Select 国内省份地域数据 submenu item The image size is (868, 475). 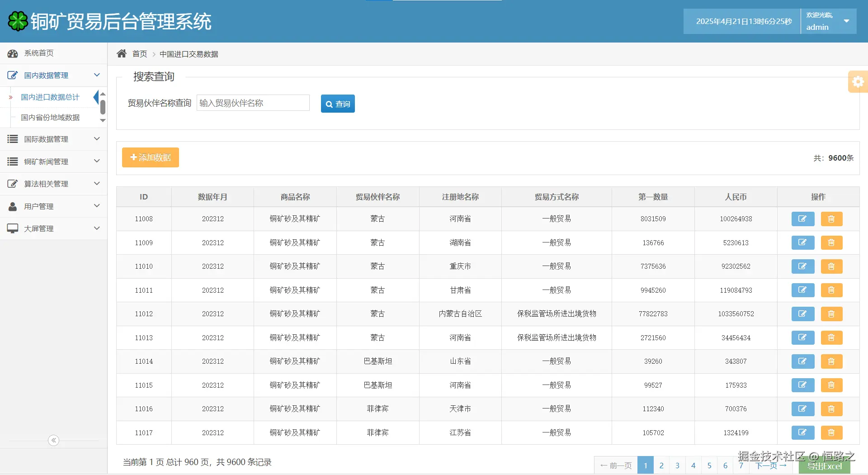coord(50,118)
